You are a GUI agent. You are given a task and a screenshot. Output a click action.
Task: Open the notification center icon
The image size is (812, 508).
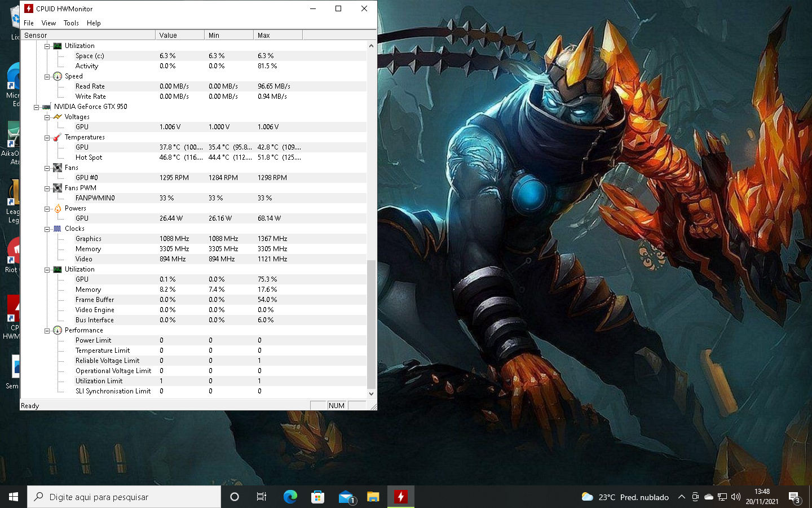(795, 497)
